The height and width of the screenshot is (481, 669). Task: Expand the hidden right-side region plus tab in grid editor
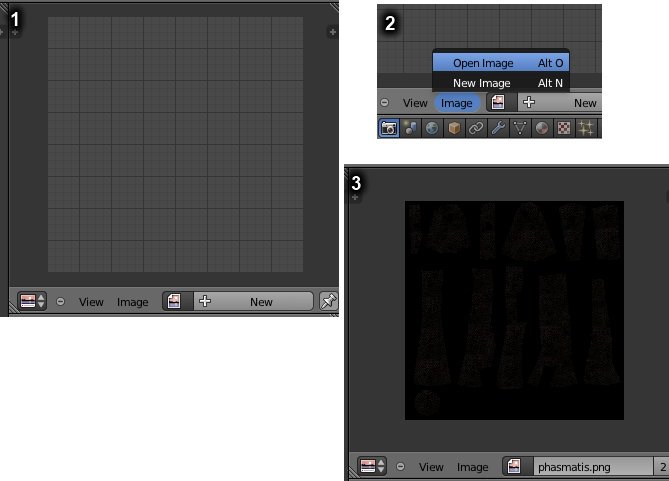point(332,32)
